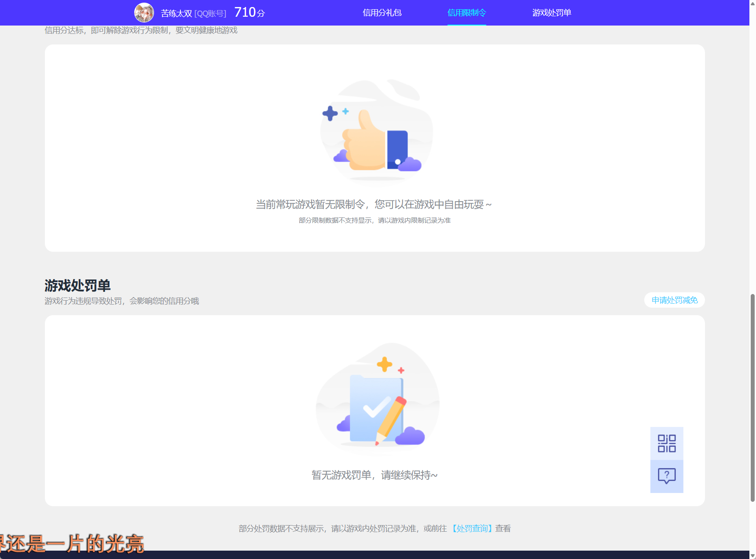Click subtitle 游戏行为违规导致处罚
Image resolution: width=756 pixels, height=559 pixels.
83,301
